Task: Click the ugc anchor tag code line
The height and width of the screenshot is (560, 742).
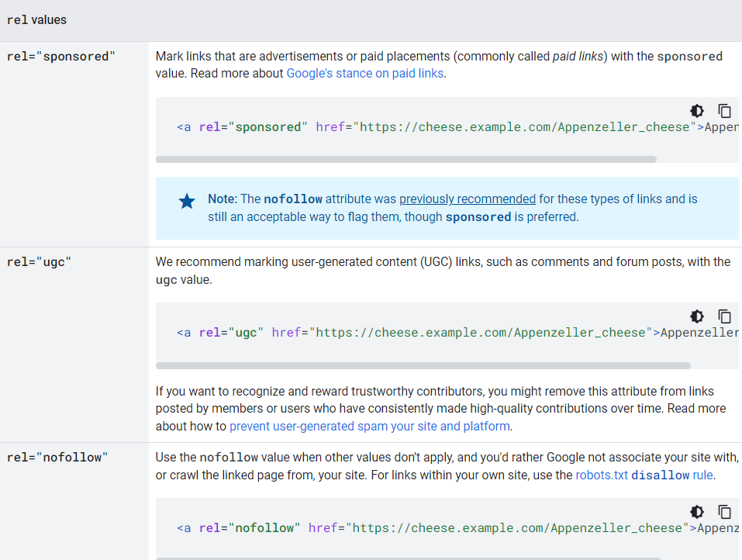Action: tap(457, 333)
